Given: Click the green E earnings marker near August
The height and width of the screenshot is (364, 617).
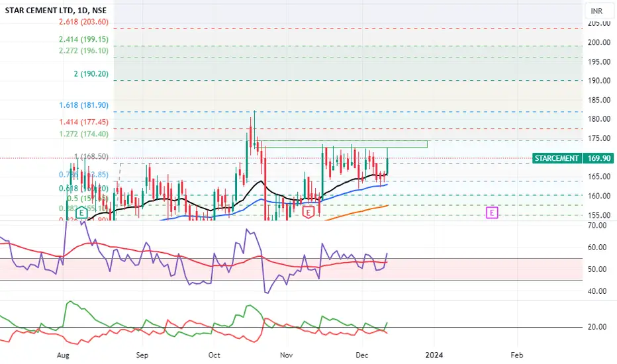Looking at the screenshot, I should [x=81, y=213].
